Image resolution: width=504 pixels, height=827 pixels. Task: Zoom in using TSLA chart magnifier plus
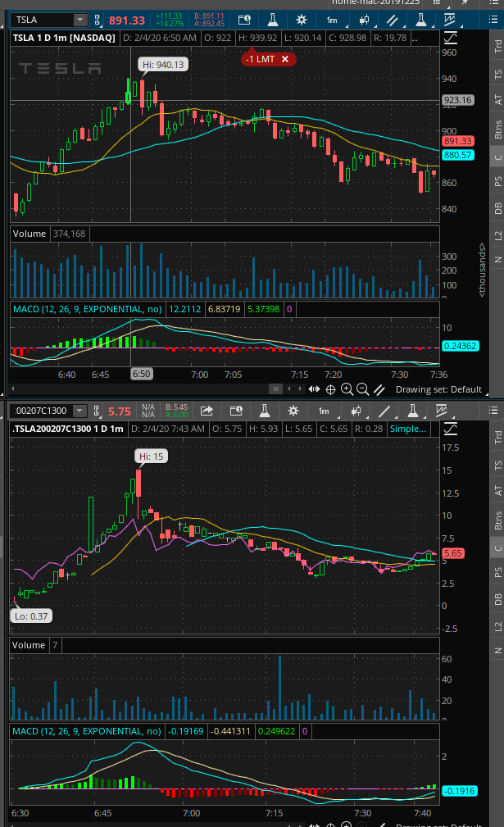347,389
